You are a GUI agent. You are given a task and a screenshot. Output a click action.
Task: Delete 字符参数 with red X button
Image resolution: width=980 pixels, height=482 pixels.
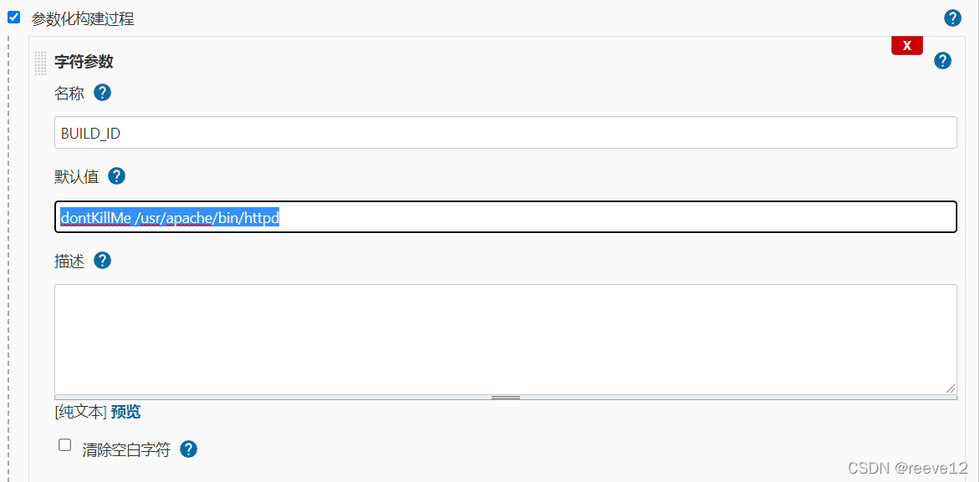906,46
